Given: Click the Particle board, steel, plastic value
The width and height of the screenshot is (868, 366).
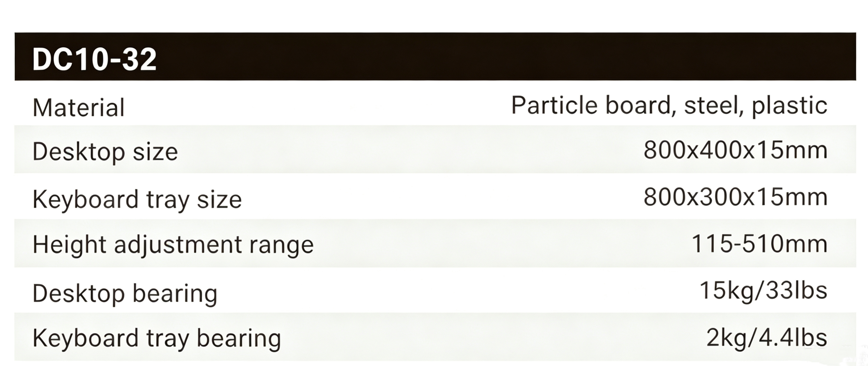Looking at the screenshot, I should (x=669, y=106).
